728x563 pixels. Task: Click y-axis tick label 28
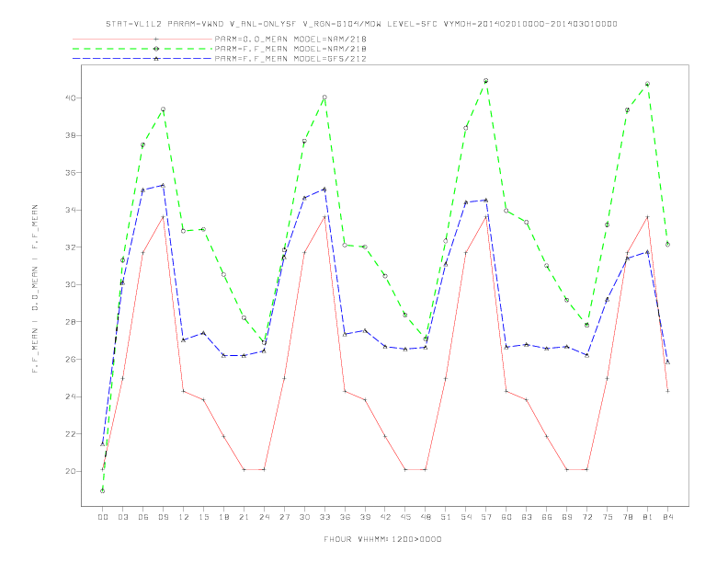click(71, 322)
